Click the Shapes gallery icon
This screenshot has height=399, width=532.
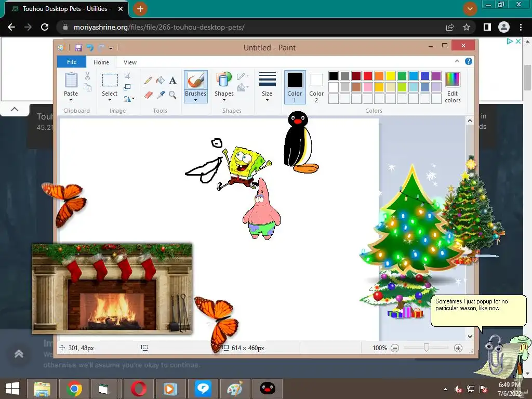coord(224,79)
